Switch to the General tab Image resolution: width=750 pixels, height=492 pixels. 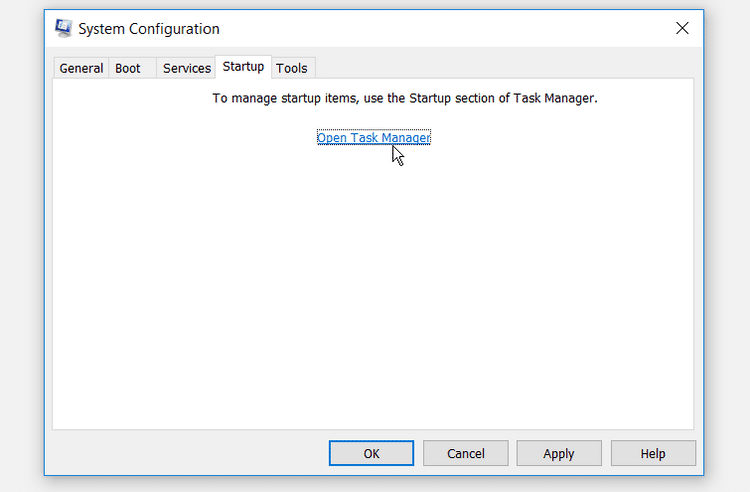(81, 68)
